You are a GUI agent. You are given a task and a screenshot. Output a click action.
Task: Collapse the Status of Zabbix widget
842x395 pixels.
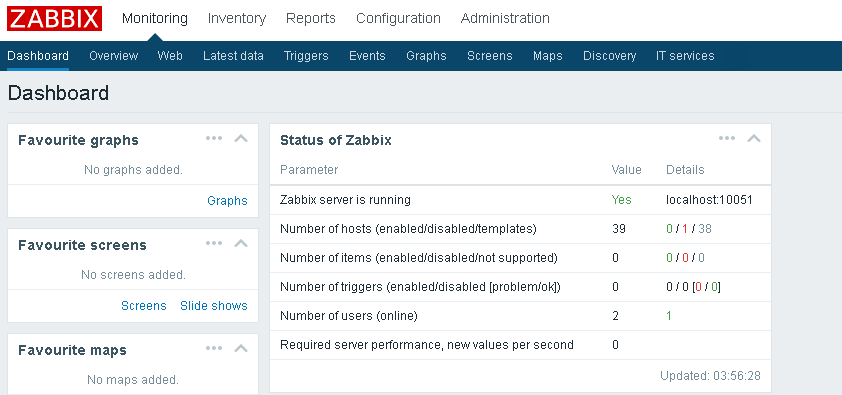(754, 138)
